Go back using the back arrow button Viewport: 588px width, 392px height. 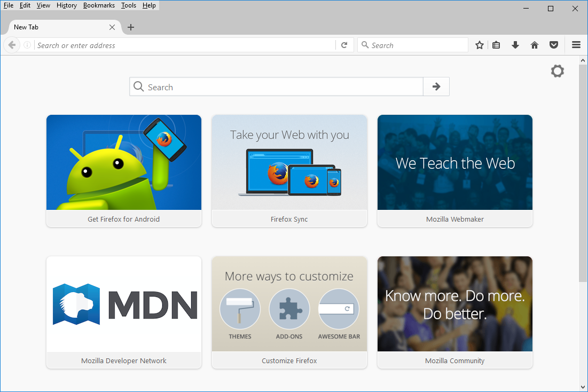(12, 45)
